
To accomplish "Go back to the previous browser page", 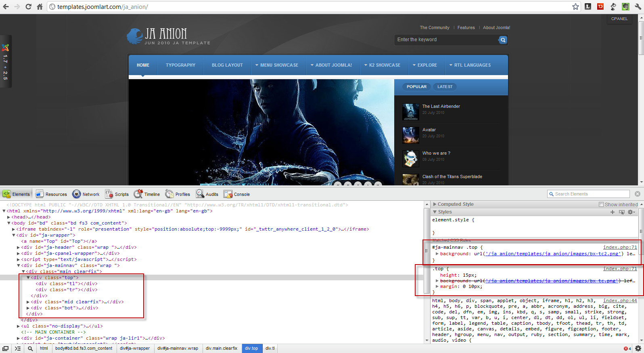I will 6,6.
